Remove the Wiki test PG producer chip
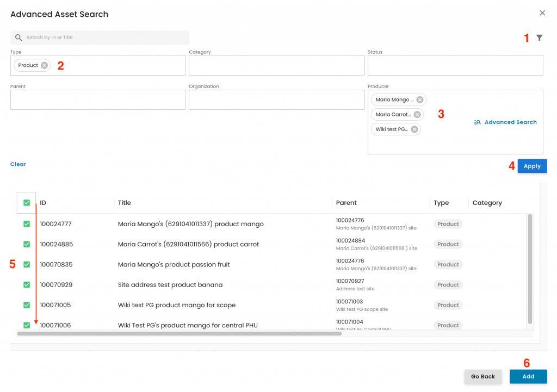This screenshot has height=392, width=557. click(414, 129)
